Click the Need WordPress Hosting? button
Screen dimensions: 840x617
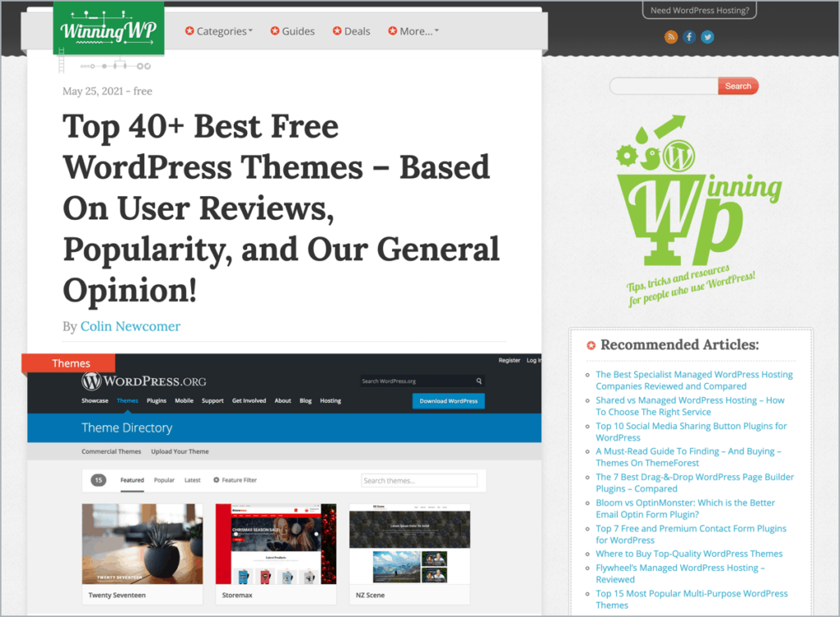[699, 11]
